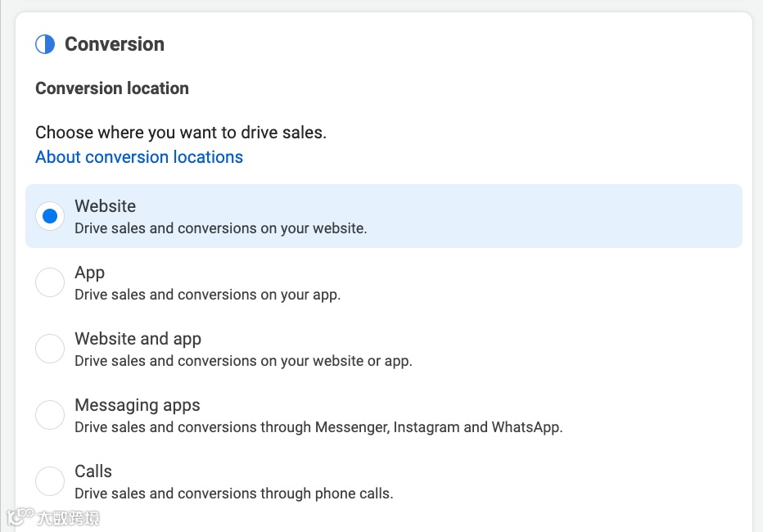Click the Website and app title text
763x532 pixels.
click(138, 339)
